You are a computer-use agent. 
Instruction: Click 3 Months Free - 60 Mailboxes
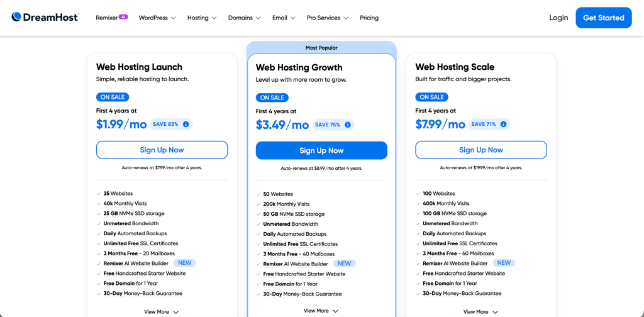point(458,253)
